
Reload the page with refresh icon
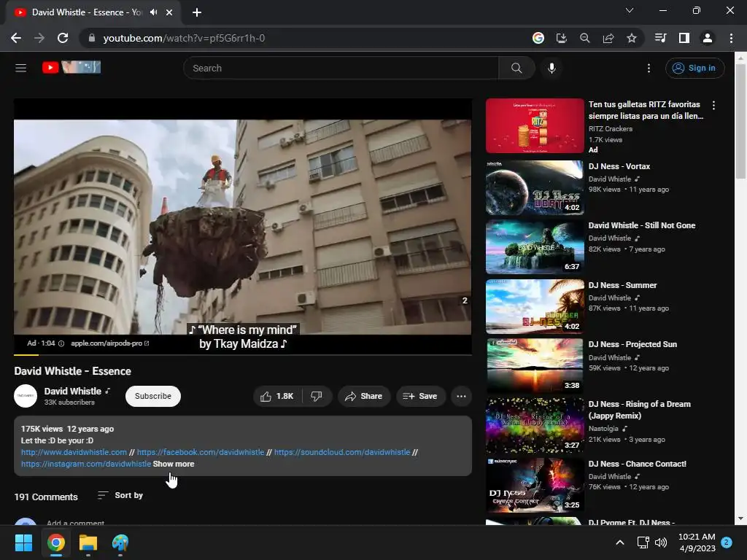click(x=63, y=38)
